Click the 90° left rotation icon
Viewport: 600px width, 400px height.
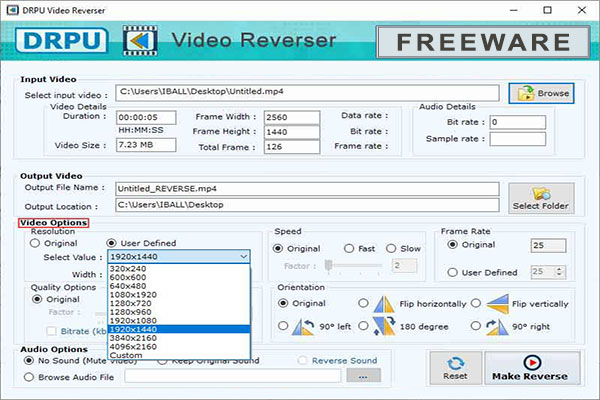point(303,326)
